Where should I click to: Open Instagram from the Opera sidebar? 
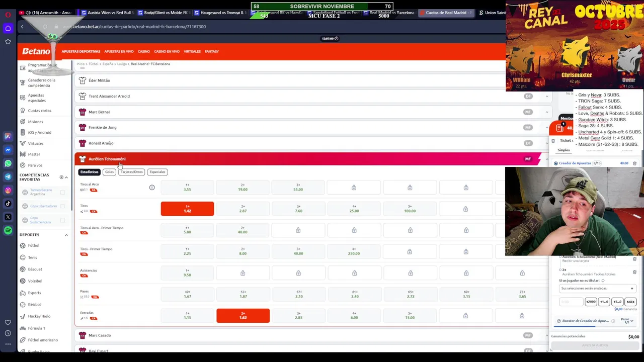pyautogui.click(x=8, y=190)
